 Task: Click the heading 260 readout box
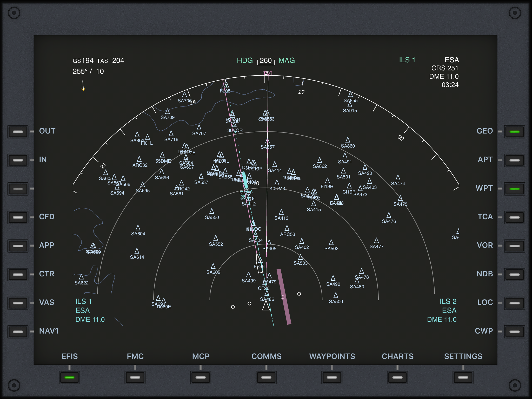(266, 61)
